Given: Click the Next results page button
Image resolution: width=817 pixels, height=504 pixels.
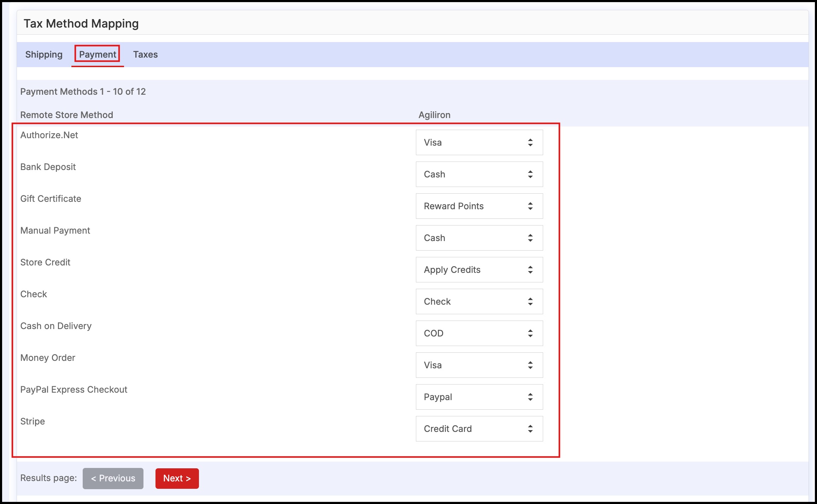Looking at the screenshot, I should pos(177,478).
